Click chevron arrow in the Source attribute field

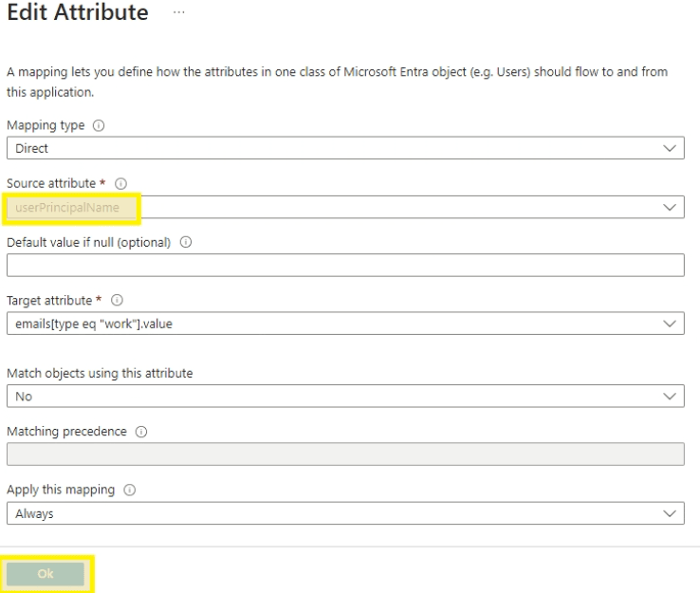[x=670, y=207]
